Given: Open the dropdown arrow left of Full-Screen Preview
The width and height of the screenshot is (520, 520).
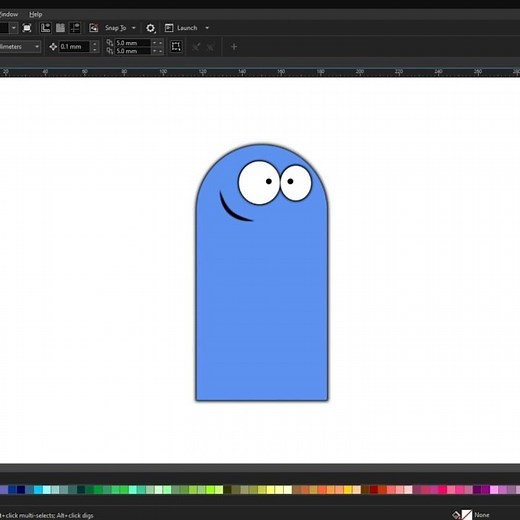Looking at the screenshot, I should click(x=14, y=28).
